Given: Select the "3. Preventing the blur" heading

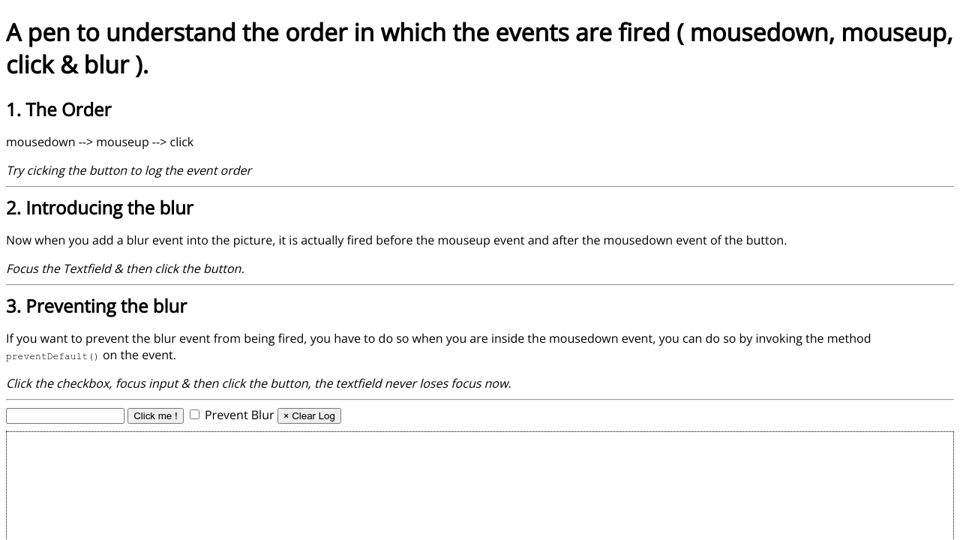Looking at the screenshot, I should [x=97, y=306].
